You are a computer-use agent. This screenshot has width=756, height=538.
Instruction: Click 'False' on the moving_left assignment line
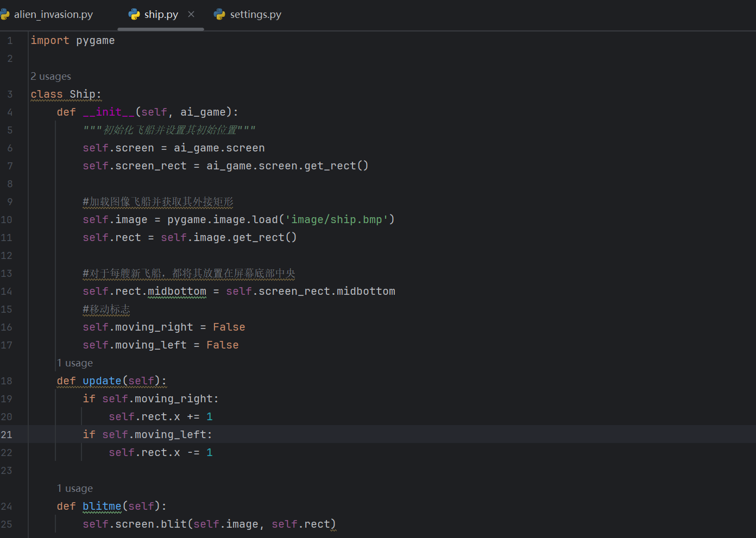click(223, 345)
